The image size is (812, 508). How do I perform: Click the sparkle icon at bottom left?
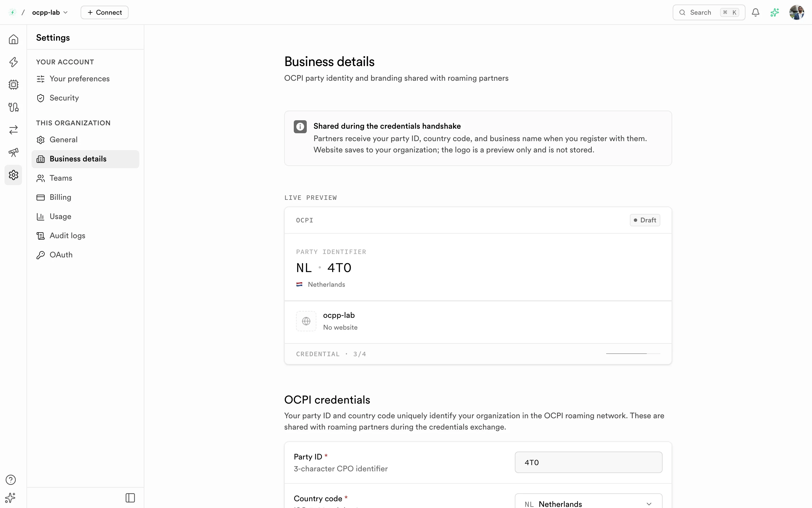10,498
